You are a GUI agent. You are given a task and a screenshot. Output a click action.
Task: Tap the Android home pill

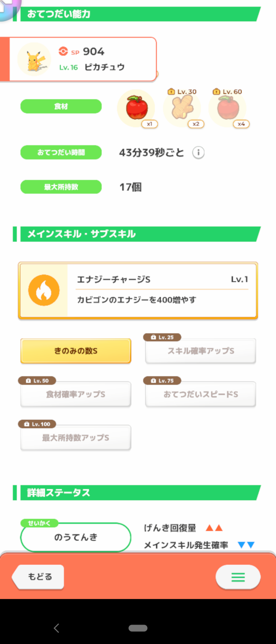pos(138,628)
